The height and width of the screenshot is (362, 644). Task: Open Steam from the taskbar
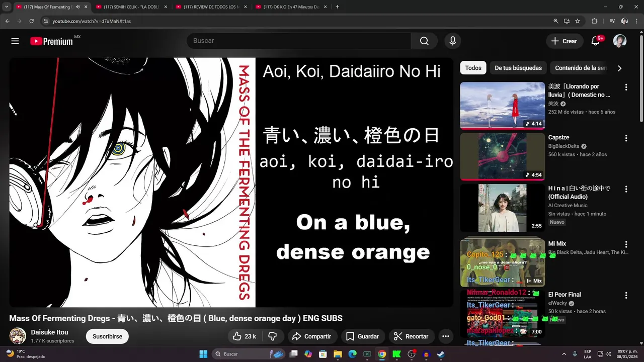[x=441, y=354]
